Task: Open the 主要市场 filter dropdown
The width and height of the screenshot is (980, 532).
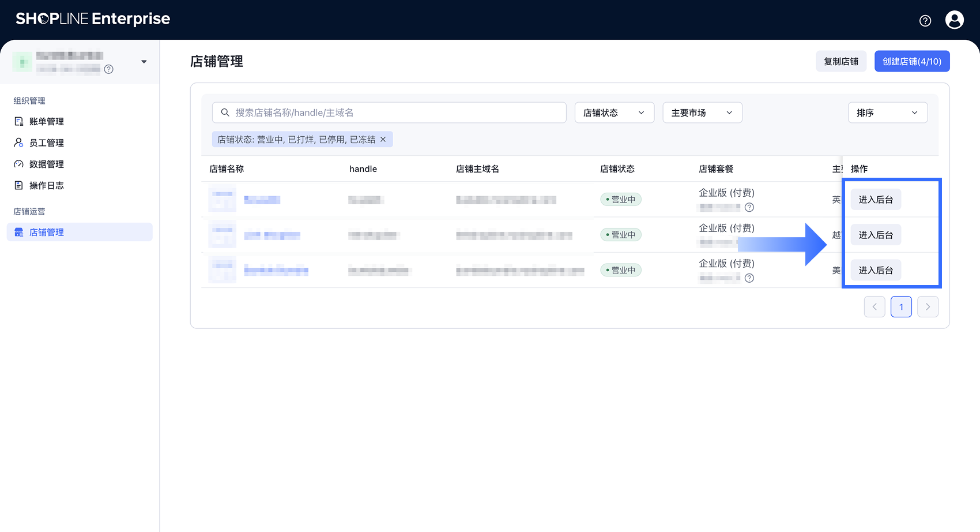Action: coord(702,113)
